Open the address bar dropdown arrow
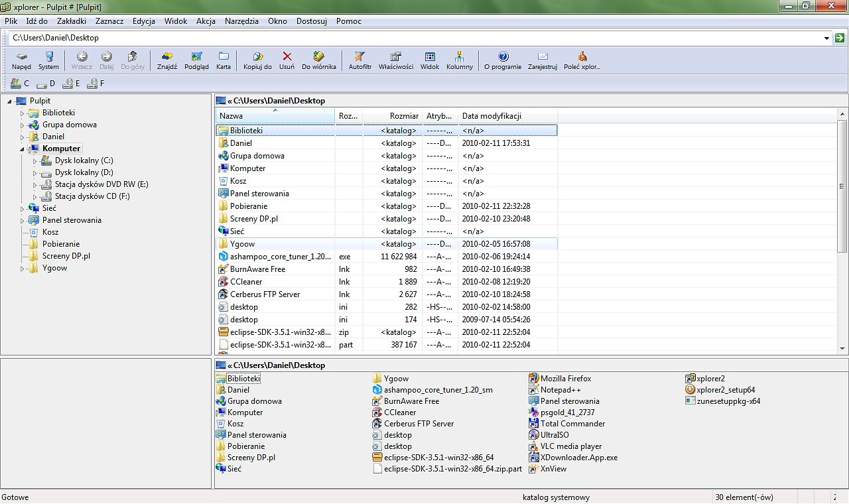The height and width of the screenshot is (504, 849). tap(826, 38)
